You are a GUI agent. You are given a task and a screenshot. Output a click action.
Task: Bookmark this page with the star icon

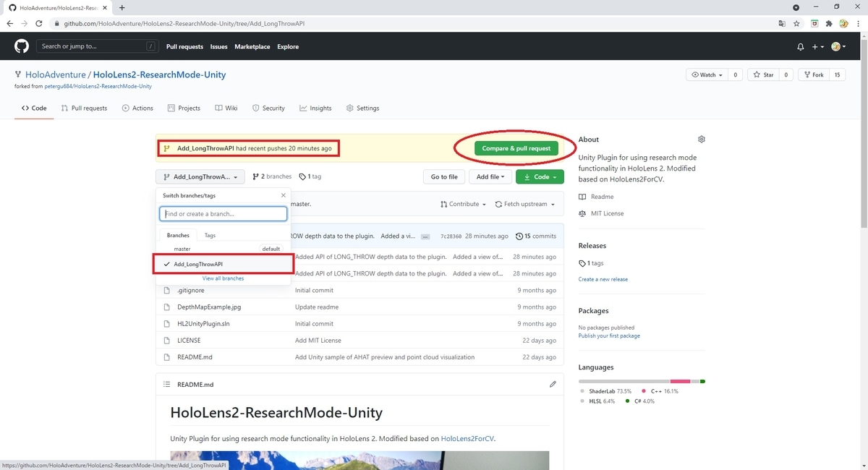point(796,23)
